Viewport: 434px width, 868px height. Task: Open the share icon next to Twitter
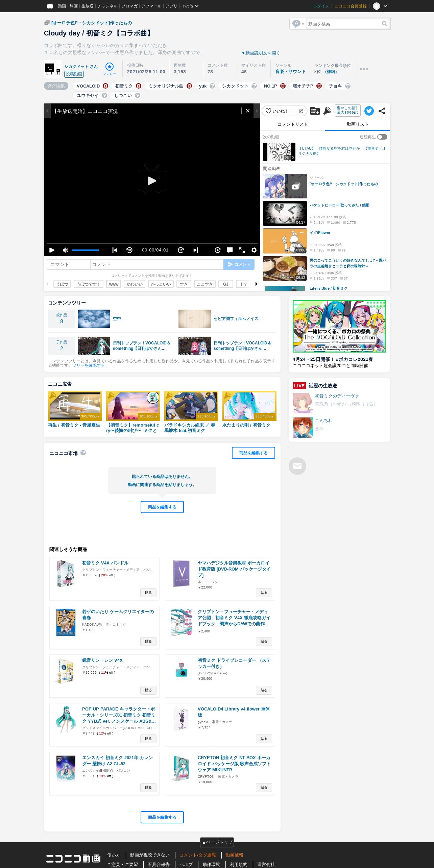pos(382,111)
